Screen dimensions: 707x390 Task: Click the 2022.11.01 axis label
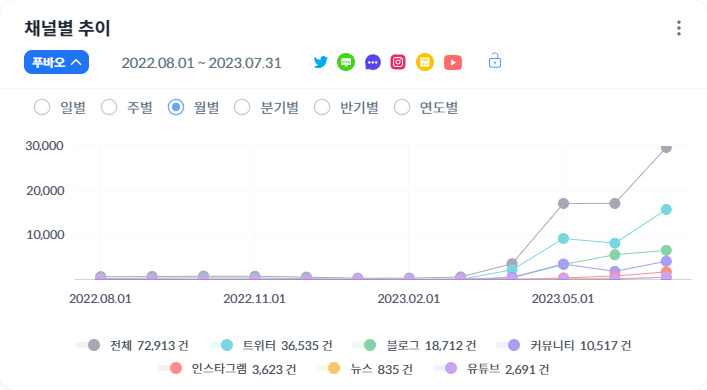click(x=254, y=299)
